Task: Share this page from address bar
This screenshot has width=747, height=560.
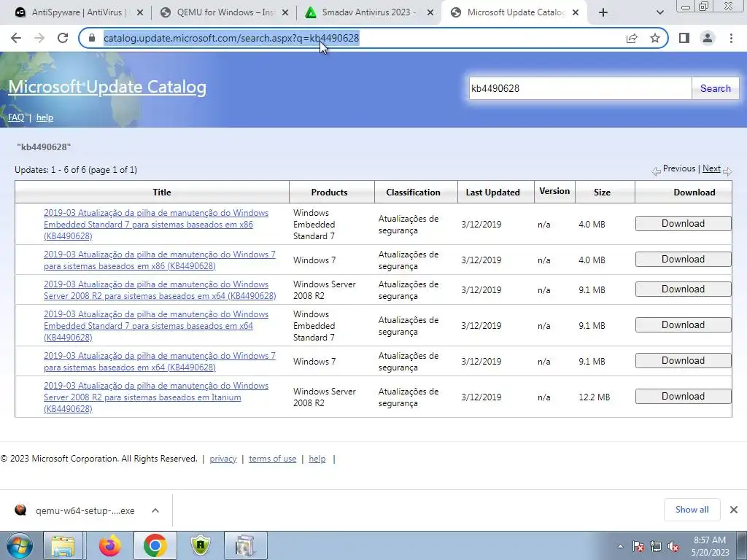Action: (632, 38)
